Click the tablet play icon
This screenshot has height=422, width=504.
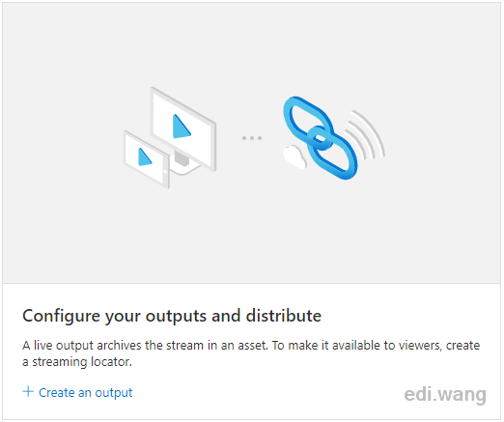click(x=147, y=159)
